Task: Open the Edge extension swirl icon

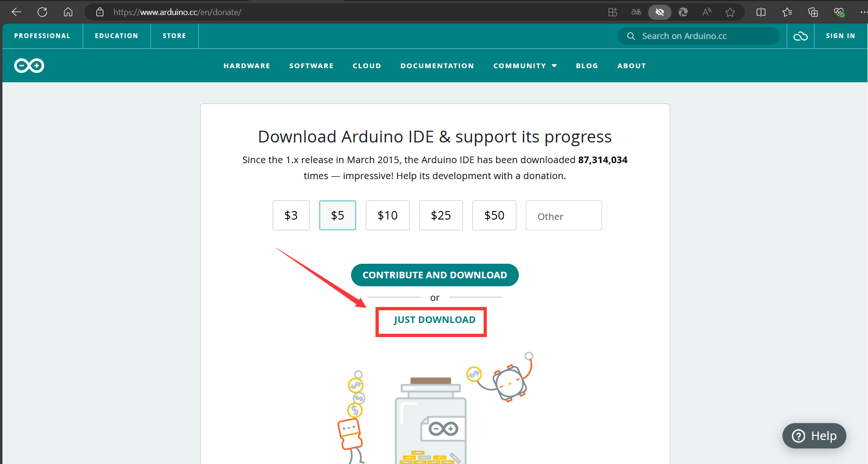Action: point(683,12)
